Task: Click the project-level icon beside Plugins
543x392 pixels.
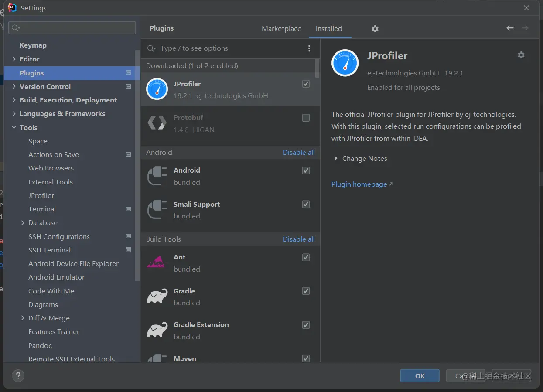Action: pos(128,73)
